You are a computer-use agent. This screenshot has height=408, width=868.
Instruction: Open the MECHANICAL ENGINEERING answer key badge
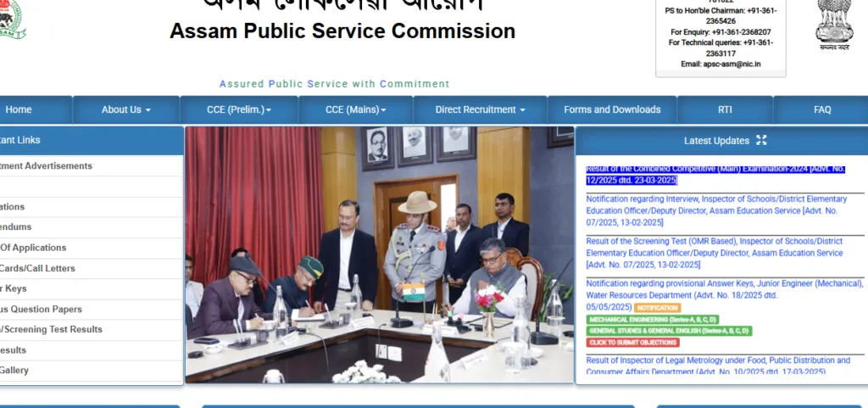(x=653, y=320)
